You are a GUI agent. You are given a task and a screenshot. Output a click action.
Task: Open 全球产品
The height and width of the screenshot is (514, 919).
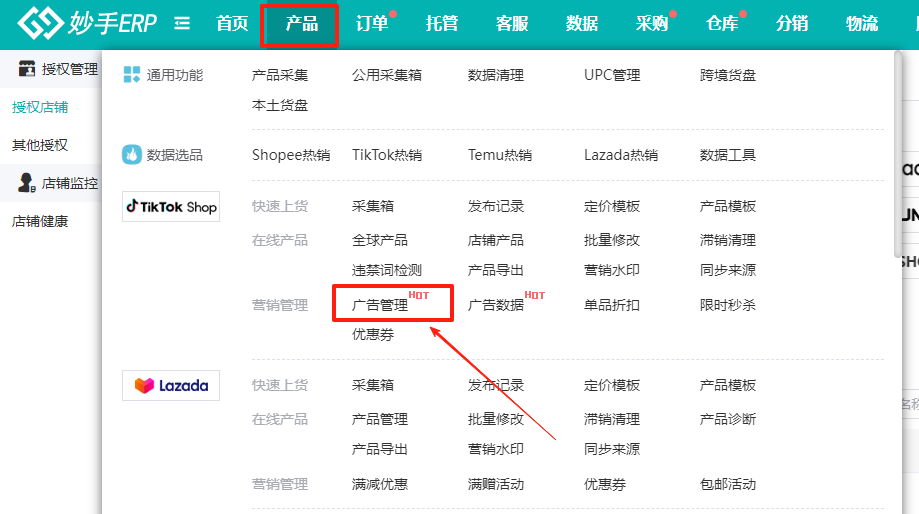pos(380,240)
